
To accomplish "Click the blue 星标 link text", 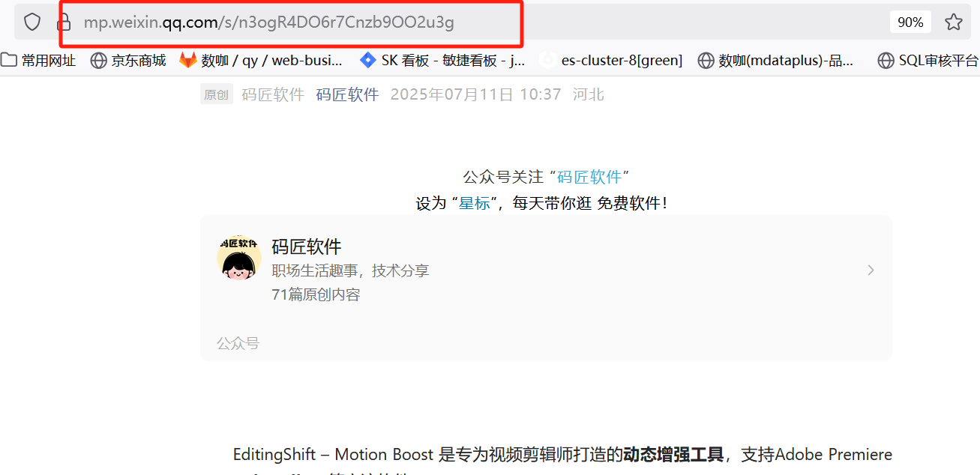I will tap(475, 203).
